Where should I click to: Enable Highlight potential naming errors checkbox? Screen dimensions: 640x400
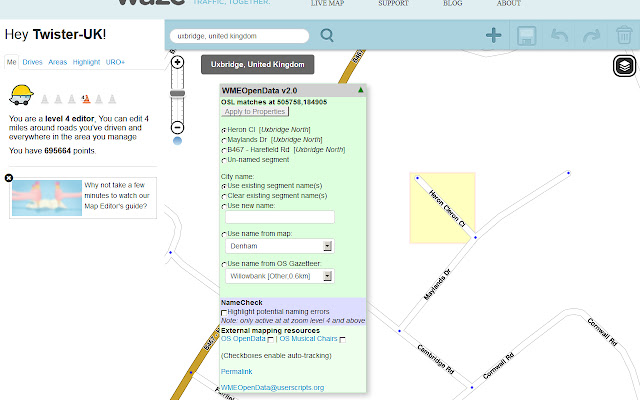click(223, 312)
